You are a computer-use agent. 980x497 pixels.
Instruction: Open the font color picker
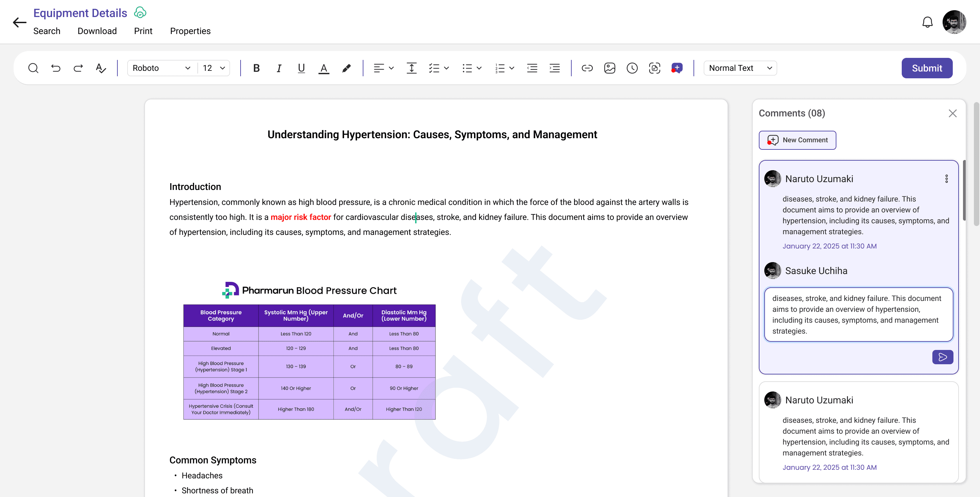[x=324, y=68]
